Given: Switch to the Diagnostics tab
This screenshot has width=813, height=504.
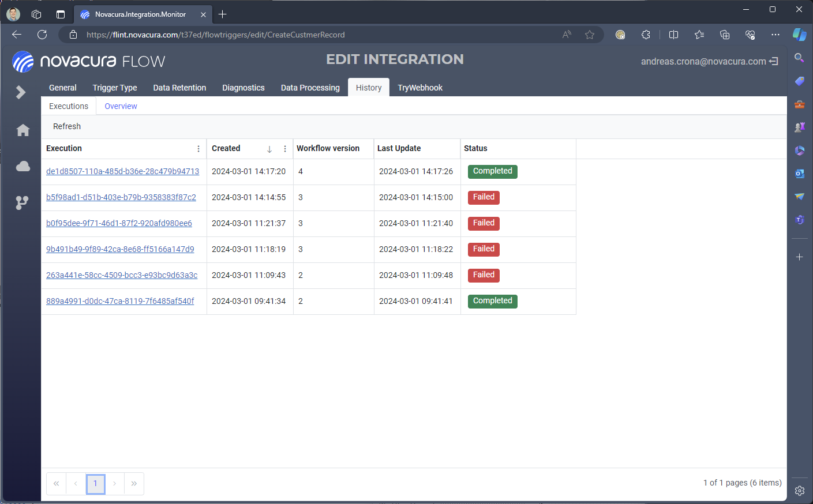Looking at the screenshot, I should (x=243, y=88).
